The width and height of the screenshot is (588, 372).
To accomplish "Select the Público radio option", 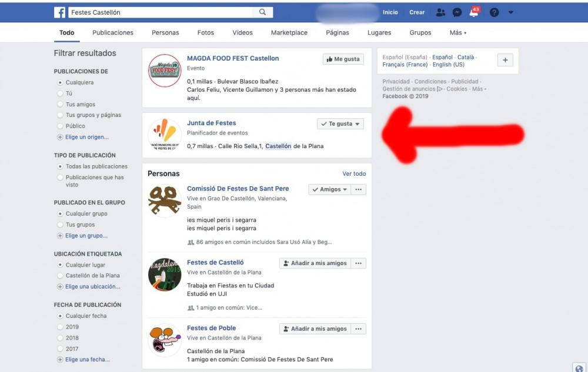I will (60, 126).
